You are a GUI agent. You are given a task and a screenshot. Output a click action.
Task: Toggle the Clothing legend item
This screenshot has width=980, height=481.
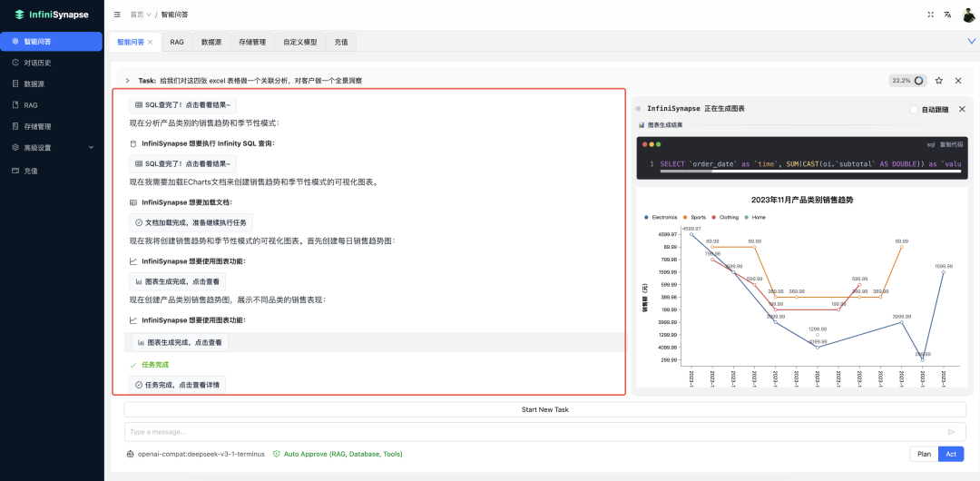[725, 217]
